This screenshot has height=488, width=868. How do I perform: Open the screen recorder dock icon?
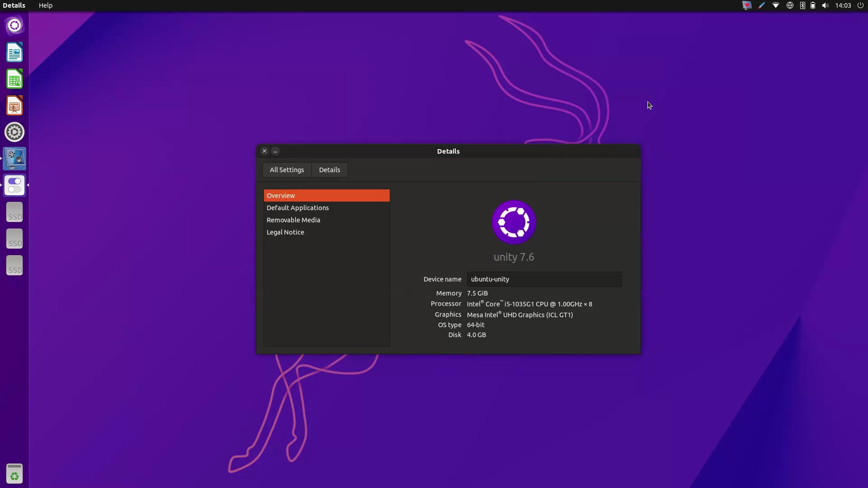(x=14, y=159)
